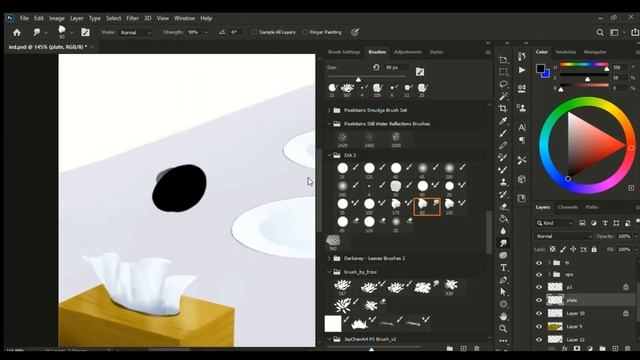Screen dimensions: 640x360
Task: Open the Image menu
Action: tap(57, 18)
